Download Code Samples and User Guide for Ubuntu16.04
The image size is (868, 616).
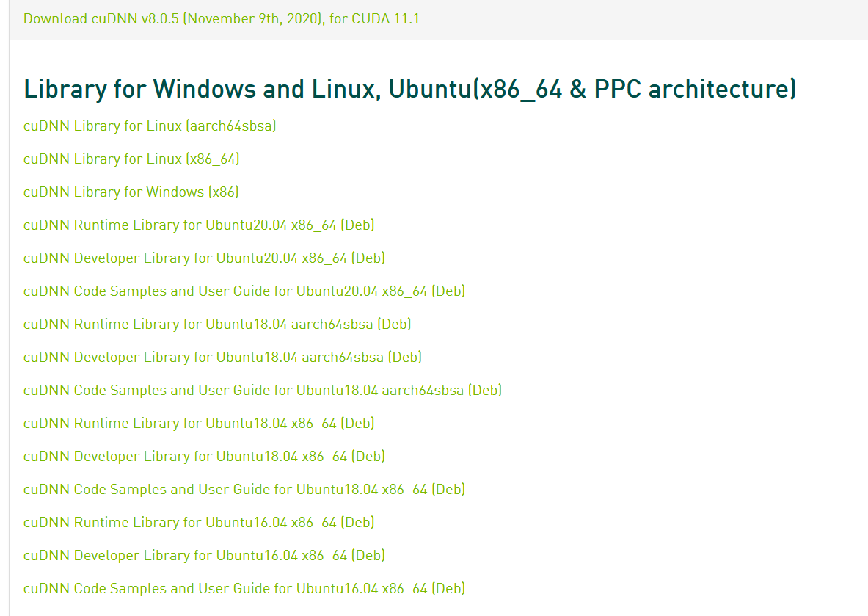pos(244,588)
